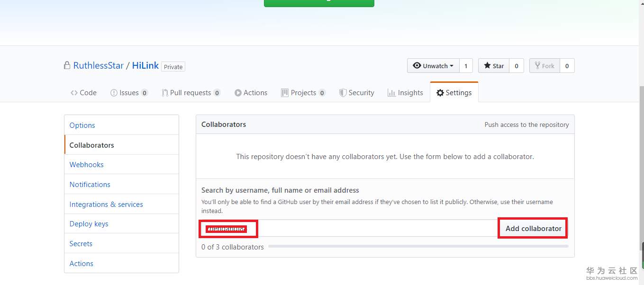Open Deploy keys settings
Image resolution: width=644 pixels, height=285 pixels.
click(x=89, y=224)
